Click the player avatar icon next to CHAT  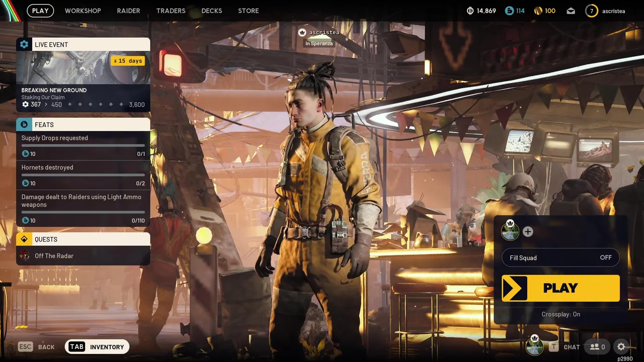534,346
